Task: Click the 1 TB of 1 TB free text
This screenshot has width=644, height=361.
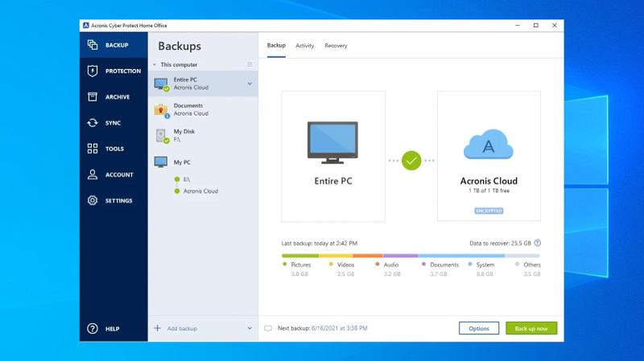Action: (x=489, y=191)
